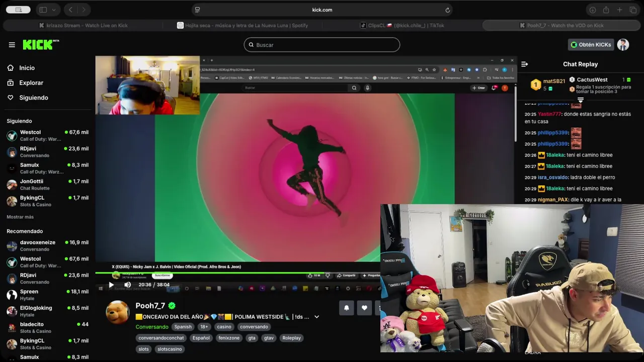The image size is (644, 362).
Task: Open ElGlogloking recommended channel
Action: (x=48, y=311)
